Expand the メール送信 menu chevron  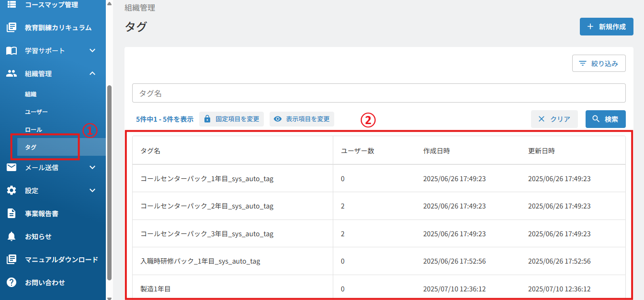(93, 168)
